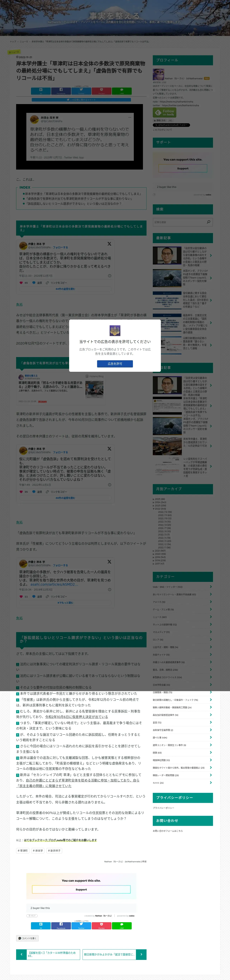Viewport: 230px width, 980px height.
Task: Open the 2022 / 11 (60) archive month
Action: pos(165,515)
